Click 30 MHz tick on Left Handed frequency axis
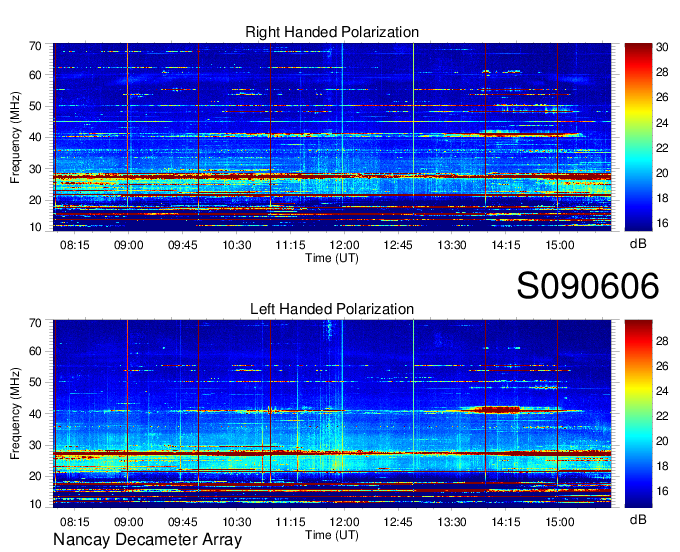Image resolution: width=680 pixels, height=552 pixels. coord(35,445)
